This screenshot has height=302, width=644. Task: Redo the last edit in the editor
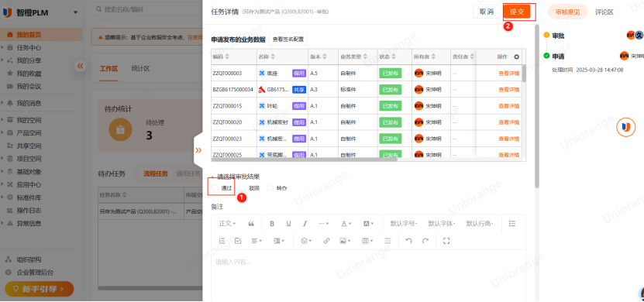pos(425,241)
